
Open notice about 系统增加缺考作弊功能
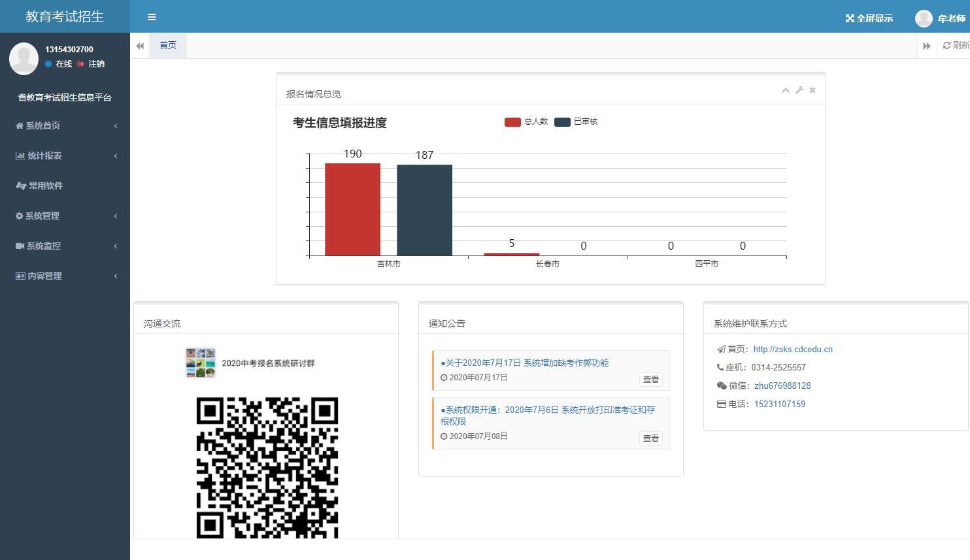click(525, 363)
